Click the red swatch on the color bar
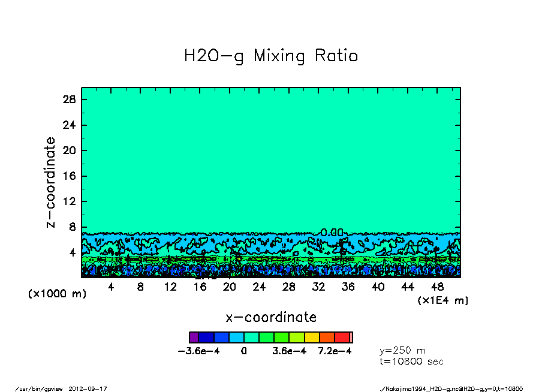The image size is (542, 392). tap(342, 337)
